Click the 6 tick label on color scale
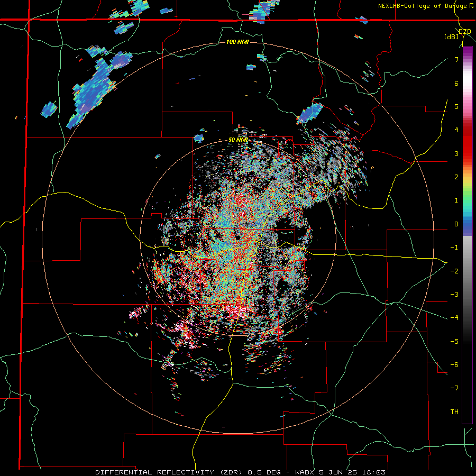 (x=456, y=83)
